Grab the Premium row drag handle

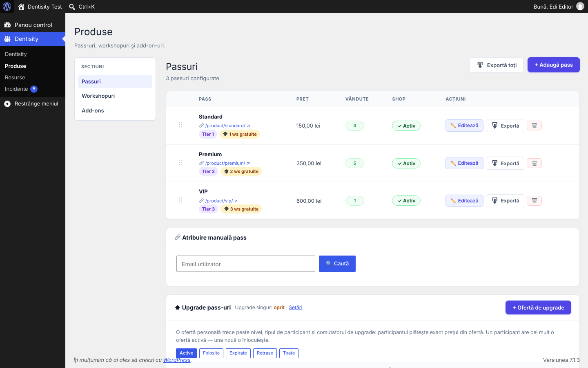(180, 163)
